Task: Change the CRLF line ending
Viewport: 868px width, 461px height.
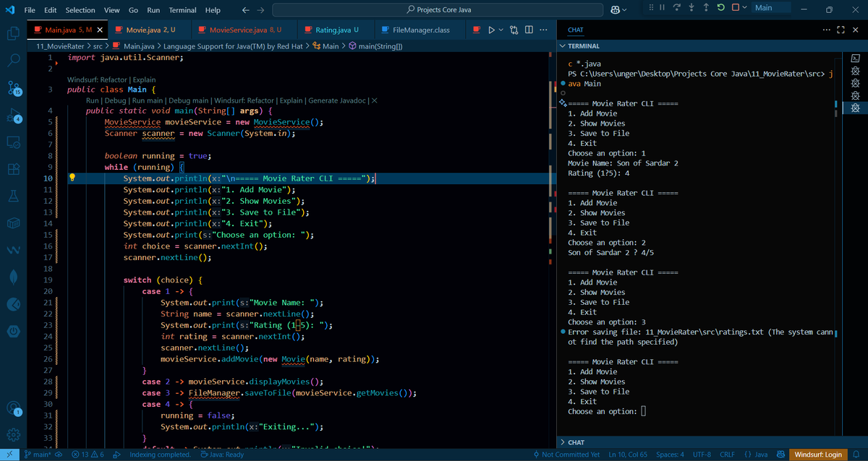Action: (x=728, y=454)
